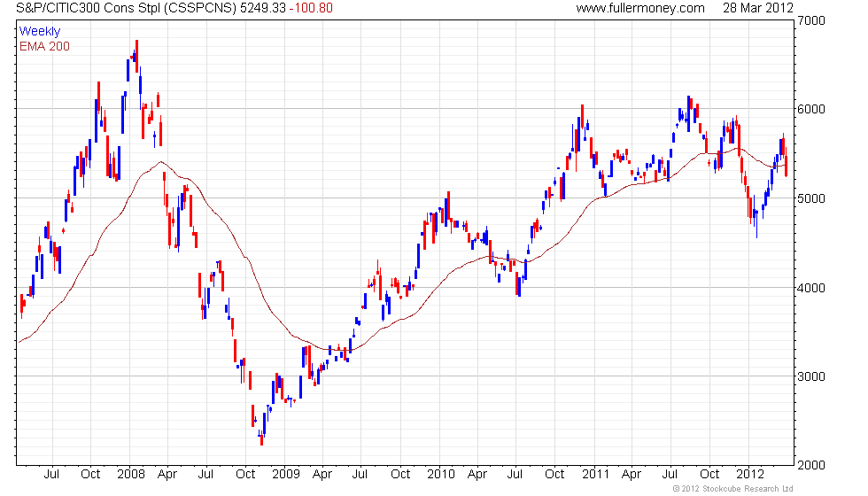This screenshot has height=496, width=868.
Task: Select the EMA 200 legend label
Action: click(x=45, y=46)
